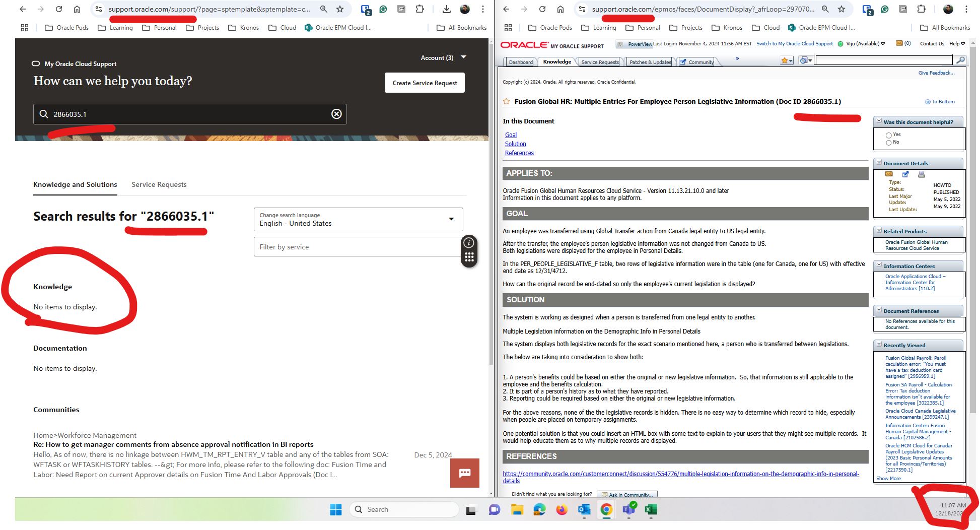The height and width of the screenshot is (530, 980).
Task: Select the print document icon
Action: point(922,174)
